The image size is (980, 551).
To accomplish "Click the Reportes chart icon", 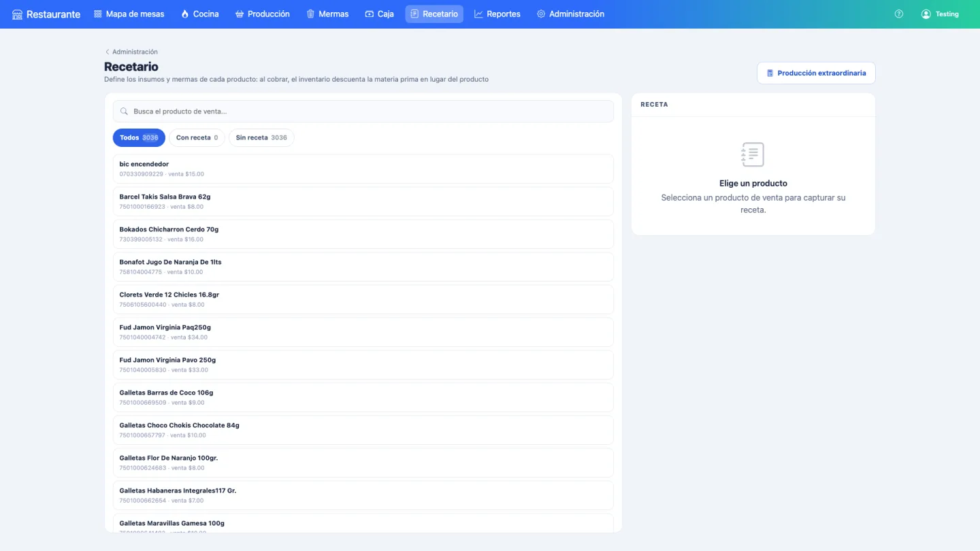I will (x=478, y=14).
